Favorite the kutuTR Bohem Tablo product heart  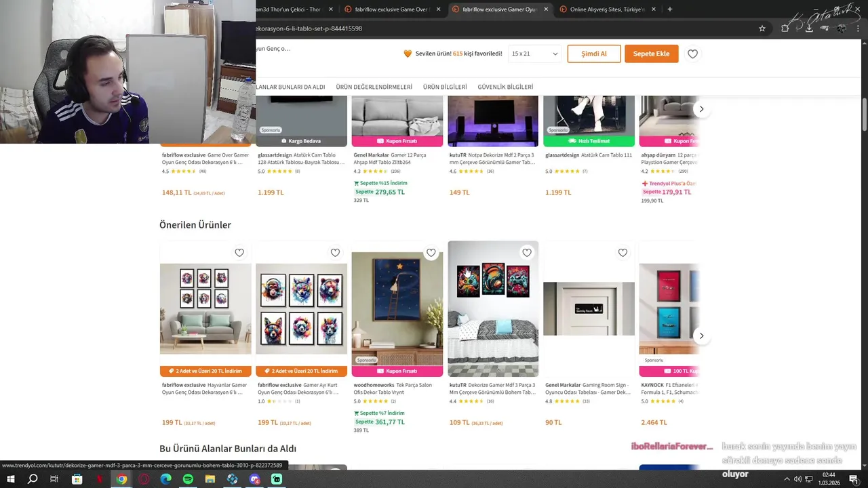[x=527, y=253]
